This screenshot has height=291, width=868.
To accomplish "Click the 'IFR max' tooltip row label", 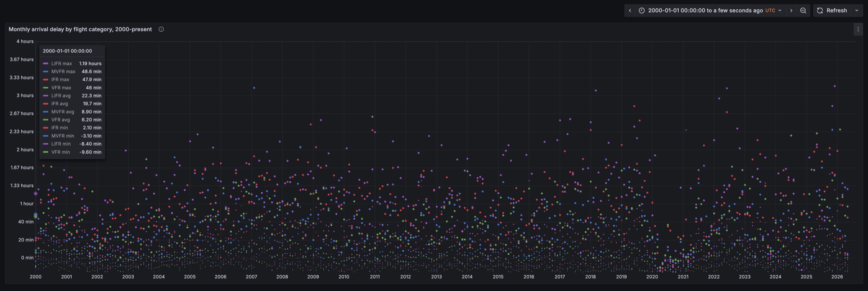I will [x=60, y=80].
